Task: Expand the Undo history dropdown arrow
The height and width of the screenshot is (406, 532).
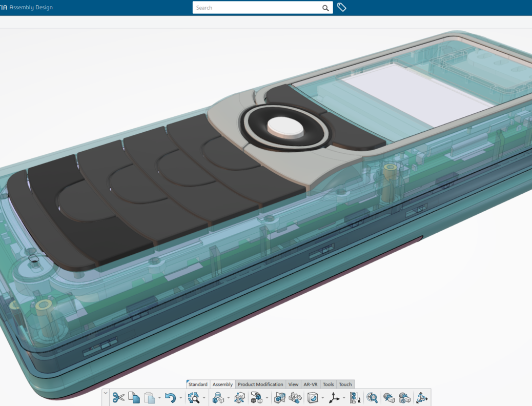Action: click(x=180, y=398)
